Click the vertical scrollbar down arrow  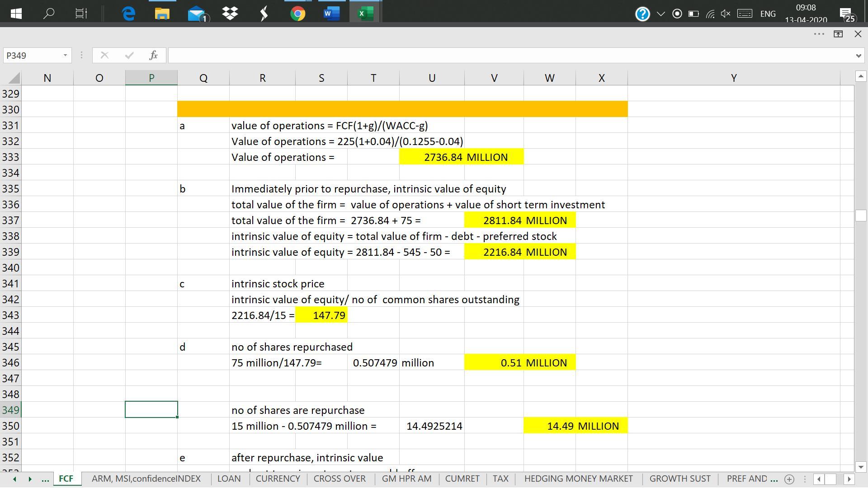coord(860,467)
